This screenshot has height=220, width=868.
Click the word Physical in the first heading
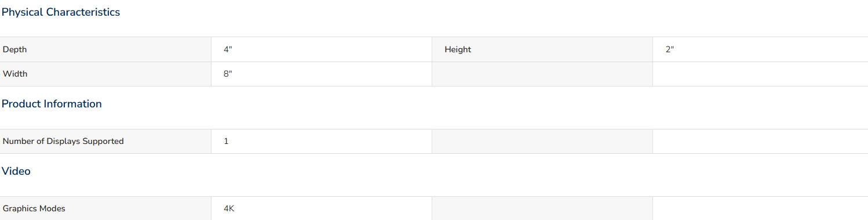22,12
